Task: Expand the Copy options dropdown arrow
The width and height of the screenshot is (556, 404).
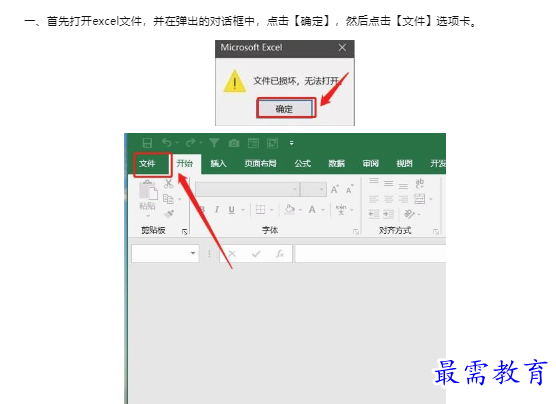Action: (x=180, y=199)
